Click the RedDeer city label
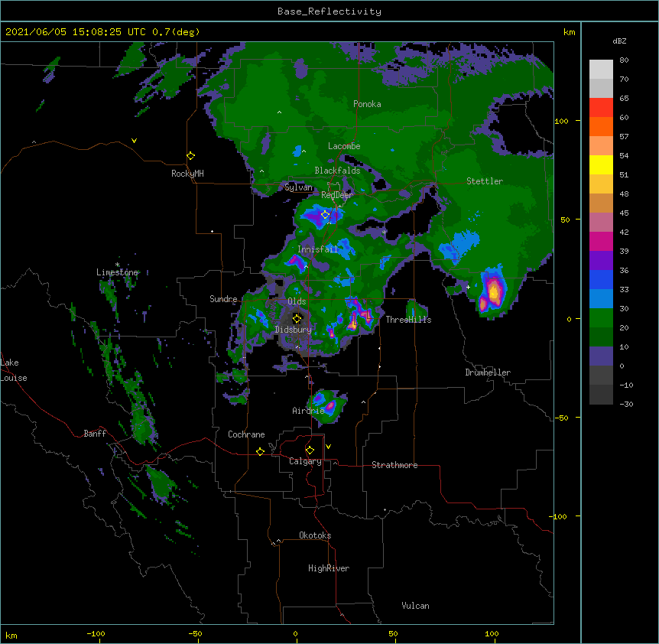The width and height of the screenshot is (659, 644). click(x=336, y=195)
